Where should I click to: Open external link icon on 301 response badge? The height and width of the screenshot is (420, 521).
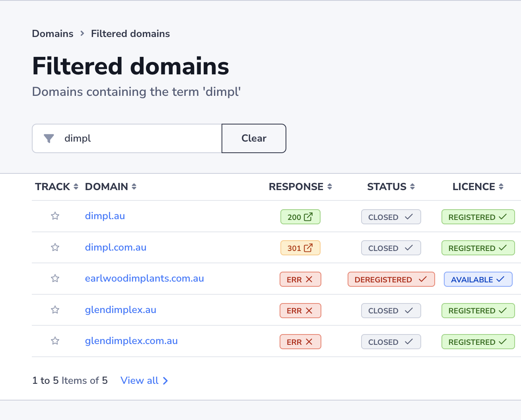click(308, 248)
